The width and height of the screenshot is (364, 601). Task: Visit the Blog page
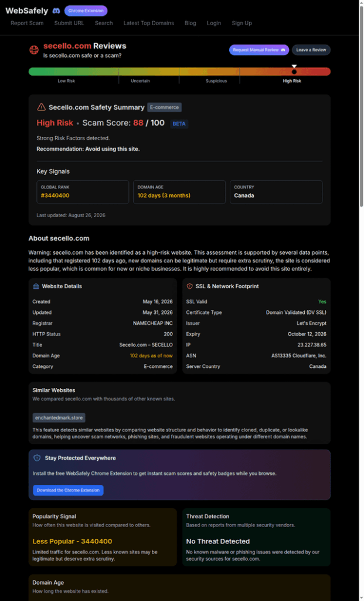[x=190, y=23]
